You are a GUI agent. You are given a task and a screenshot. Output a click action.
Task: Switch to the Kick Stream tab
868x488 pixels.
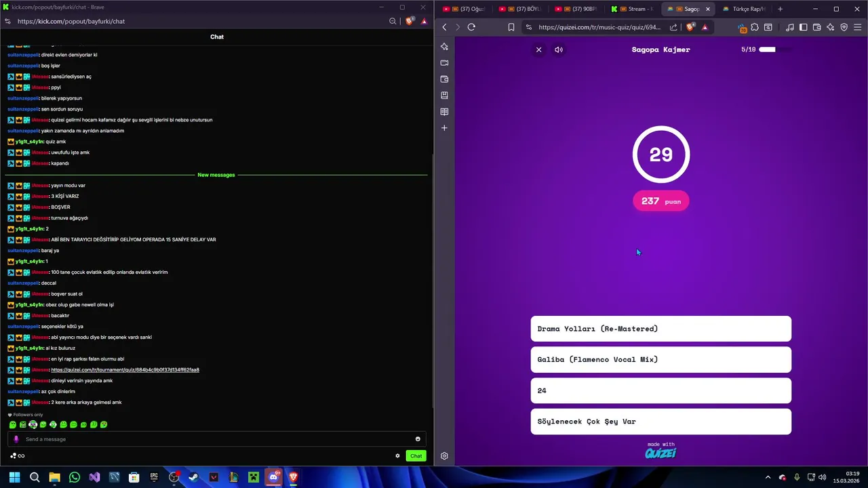coord(633,9)
